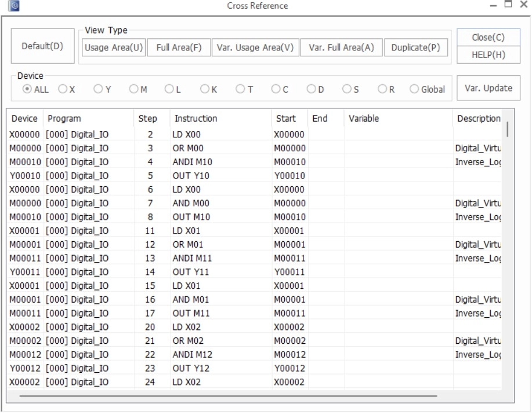
Task: Select the C device radio button
Action: 276,89
